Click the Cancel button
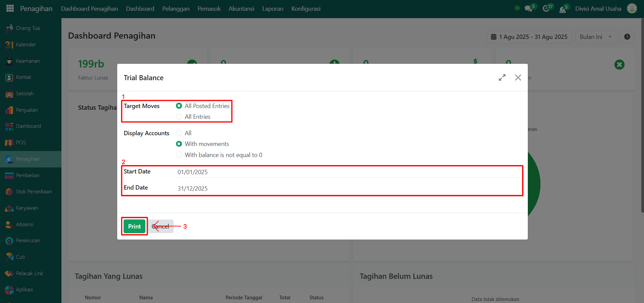644x303 pixels. (x=161, y=226)
